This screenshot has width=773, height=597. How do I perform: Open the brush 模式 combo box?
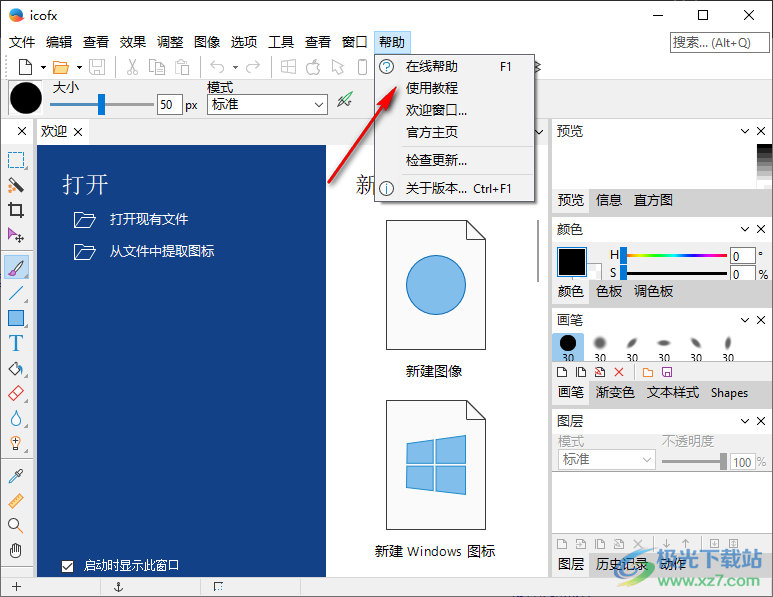(267, 105)
